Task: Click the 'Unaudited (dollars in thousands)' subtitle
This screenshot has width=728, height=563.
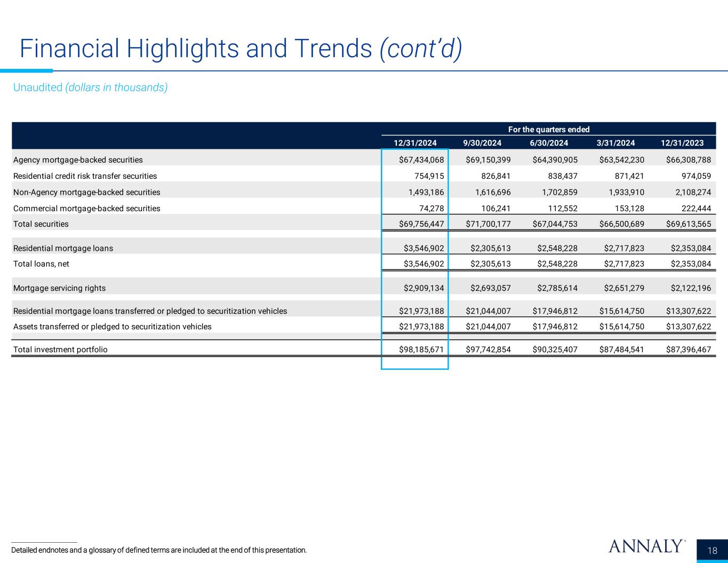Action: point(90,88)
